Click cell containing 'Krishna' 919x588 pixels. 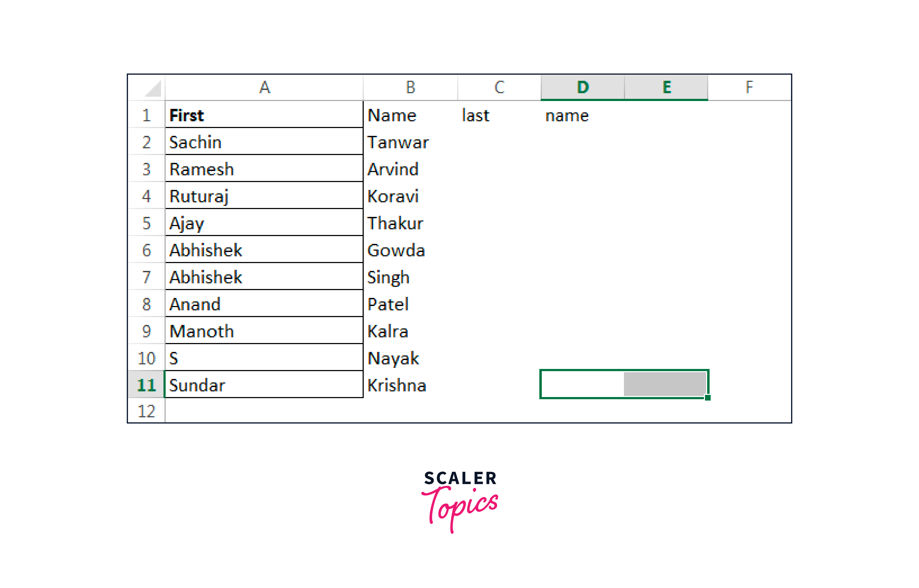tap(410, 385)
